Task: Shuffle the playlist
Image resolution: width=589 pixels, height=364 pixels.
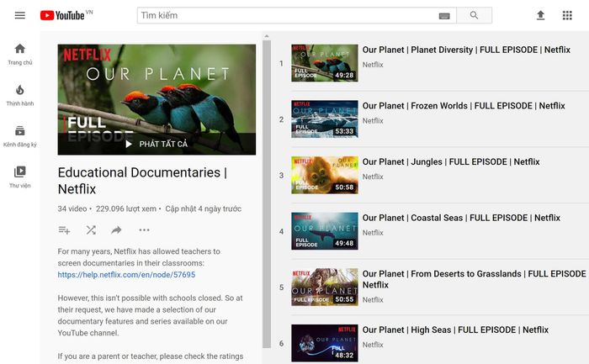Action: [x=91, y=230]
